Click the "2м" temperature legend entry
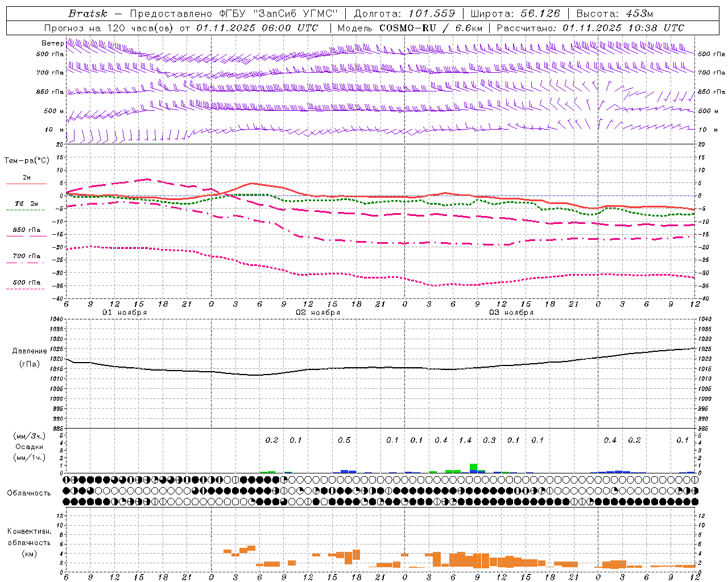 [x=27, y=177]
